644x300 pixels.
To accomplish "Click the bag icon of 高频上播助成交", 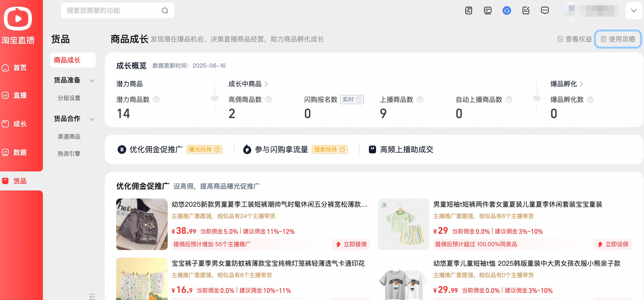I will [372, 150].
